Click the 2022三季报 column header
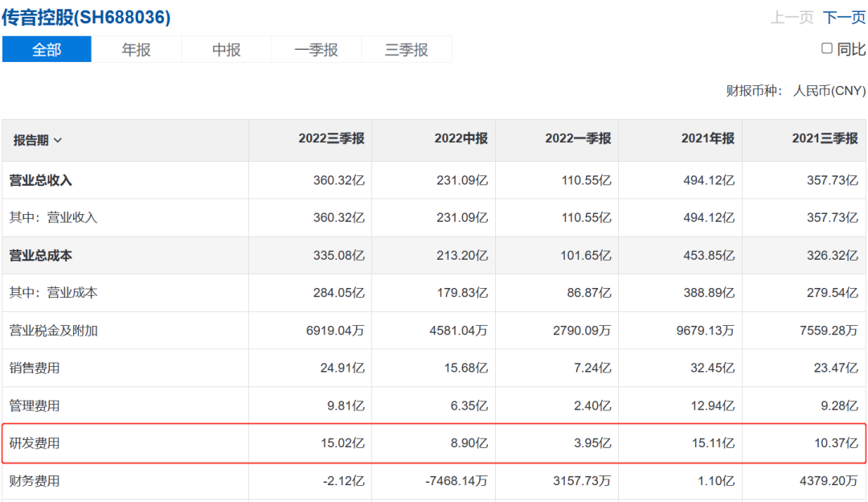The width and height of the screenshot is (868, 502). 331,138
